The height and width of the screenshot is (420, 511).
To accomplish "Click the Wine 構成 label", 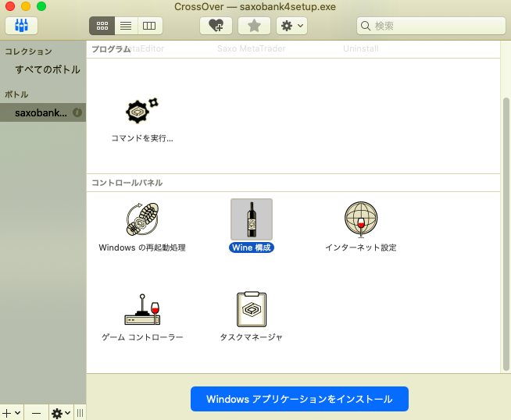I will click(252, 247).
